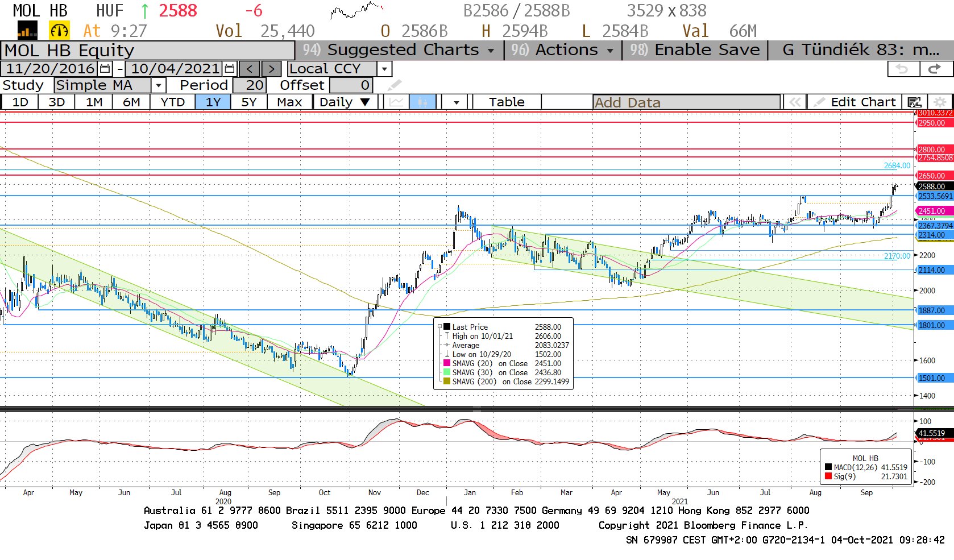This screenshot has width=954, height=560.
Task: Click the Sig(9) red legend swatch
Action: (x=828, y=476)
